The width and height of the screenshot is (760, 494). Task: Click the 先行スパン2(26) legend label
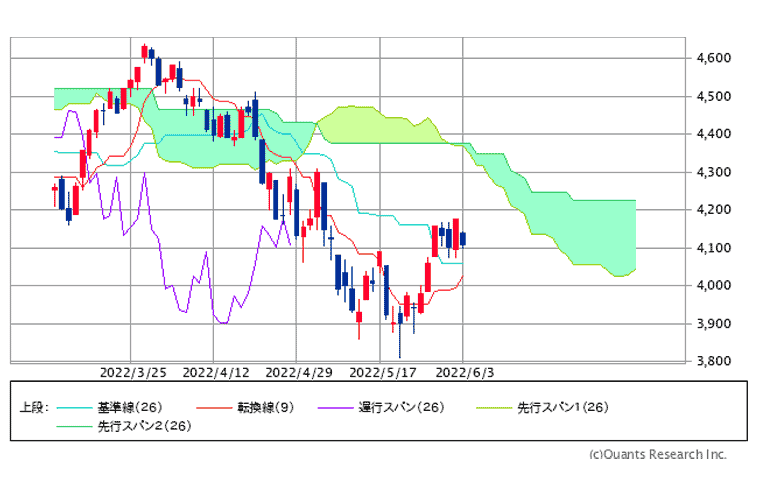point(143,426)
